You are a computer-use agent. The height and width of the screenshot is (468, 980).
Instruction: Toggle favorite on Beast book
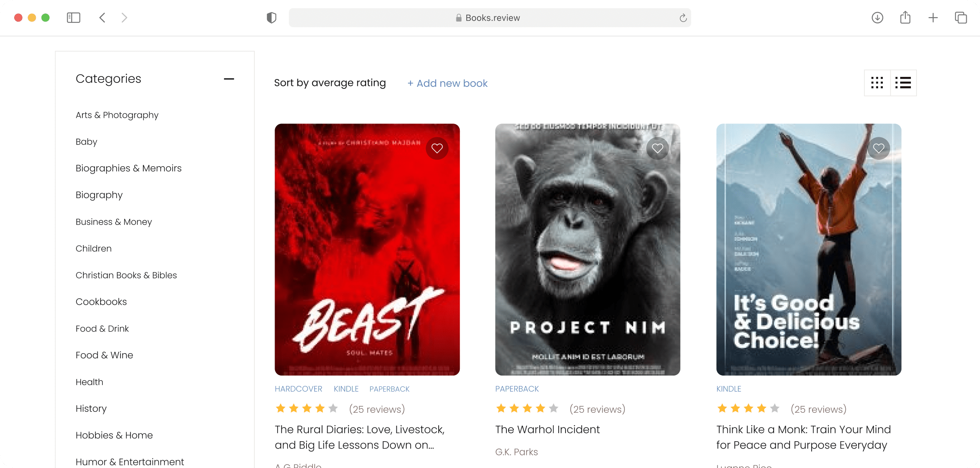437,148
